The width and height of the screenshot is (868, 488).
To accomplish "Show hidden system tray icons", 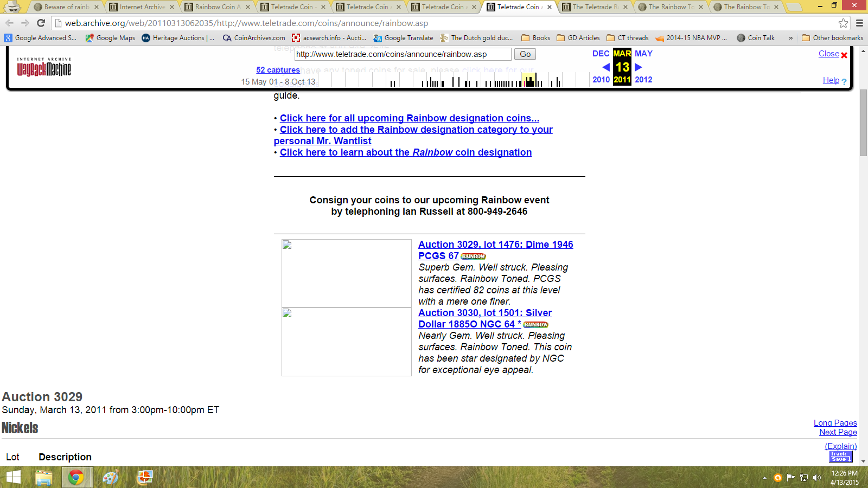I will pyautogui.click(x=764, y=478).
